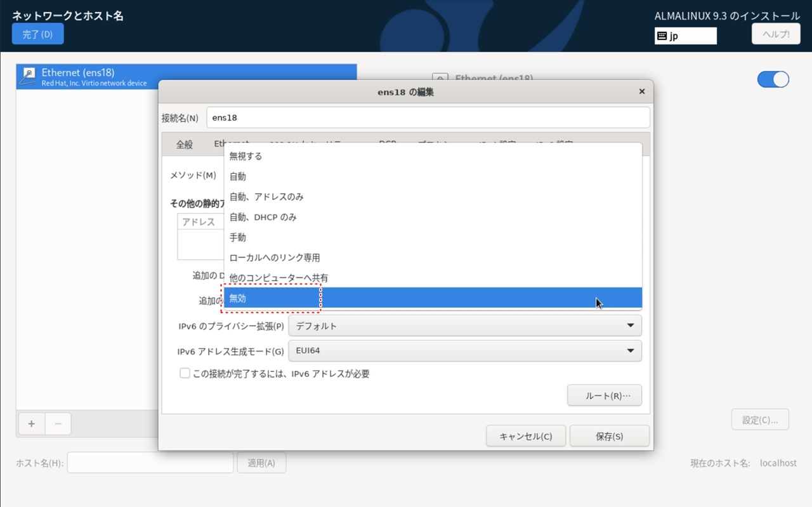812x507 pixels.
Task: Switch to the 全般 tab
Action: coord(185,145)
